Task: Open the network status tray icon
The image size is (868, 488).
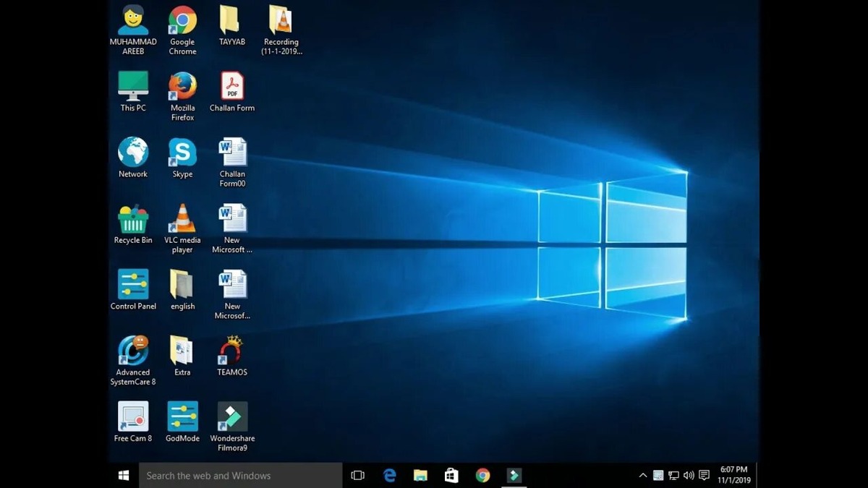Action: pos(673,475)
